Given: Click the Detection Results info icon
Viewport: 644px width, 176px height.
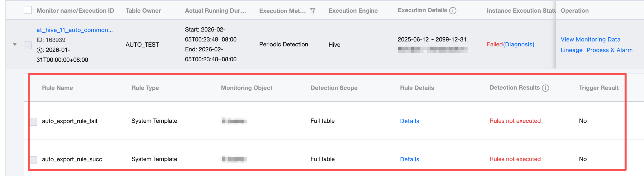Looking at the screenshot, I should [x=545, y=88].
